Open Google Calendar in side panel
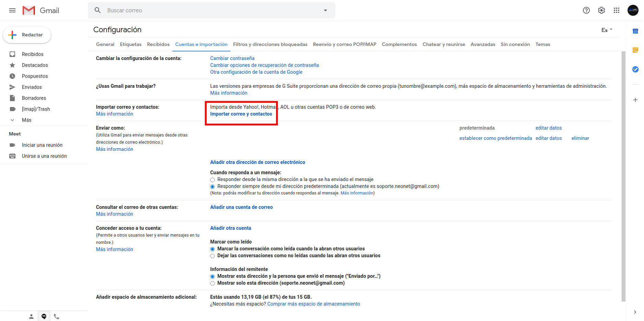This screenshot has width=644, height=321. pos(635,31)
